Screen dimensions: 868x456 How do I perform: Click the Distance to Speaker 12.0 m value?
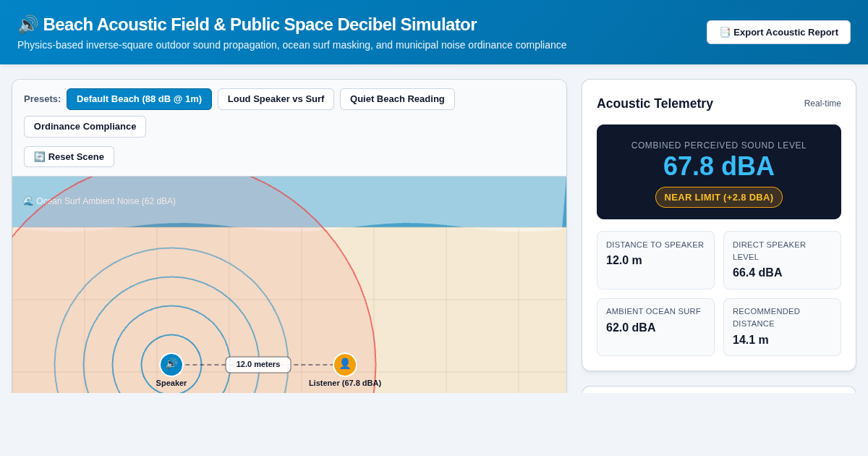pos(624,261)
